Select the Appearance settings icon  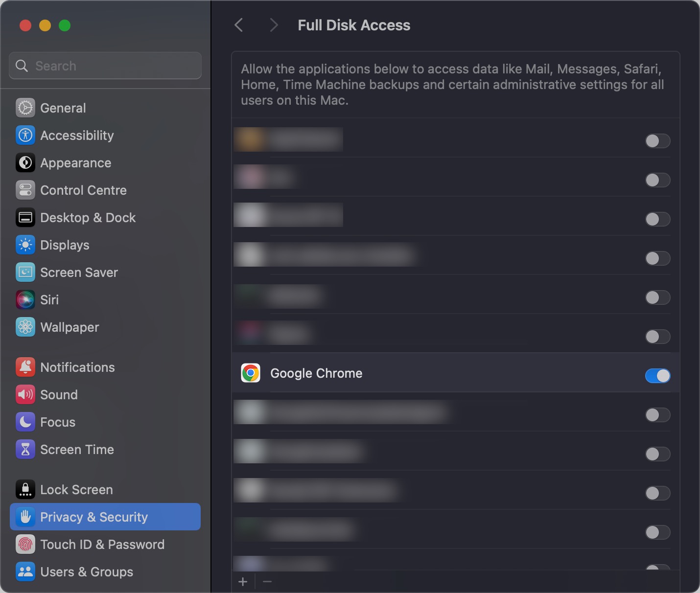25,163
